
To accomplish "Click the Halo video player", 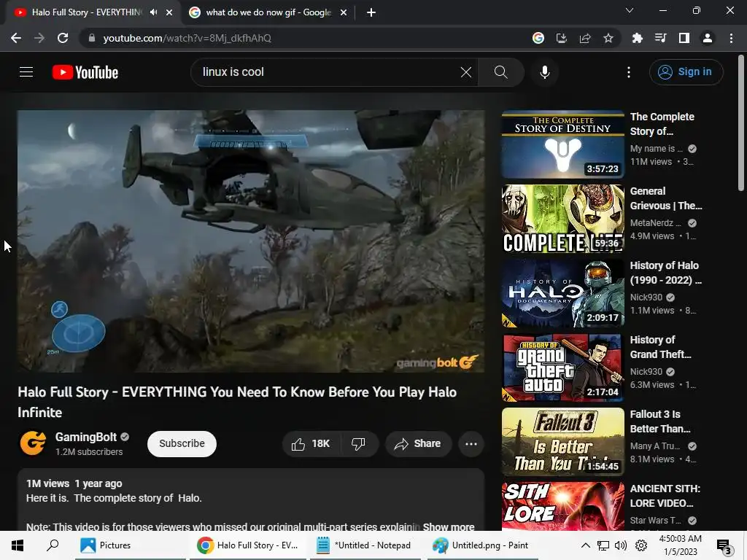I will coord(251,241).
